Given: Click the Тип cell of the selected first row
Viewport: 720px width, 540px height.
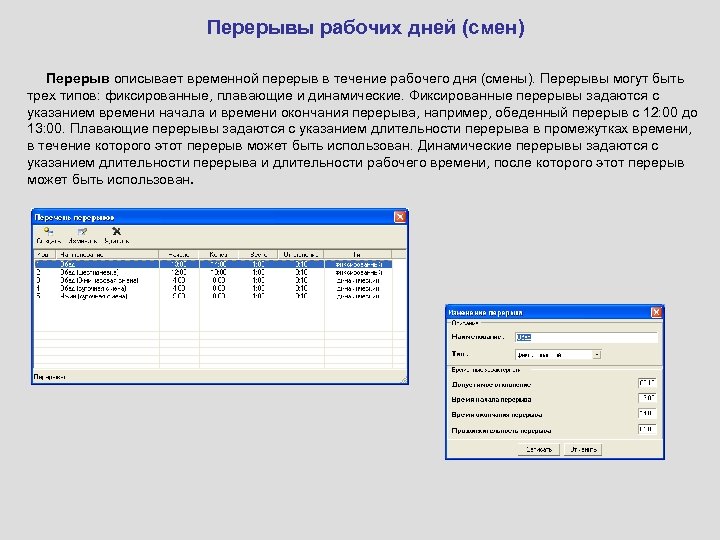Looking at the screenshot, I should [358, 264].
